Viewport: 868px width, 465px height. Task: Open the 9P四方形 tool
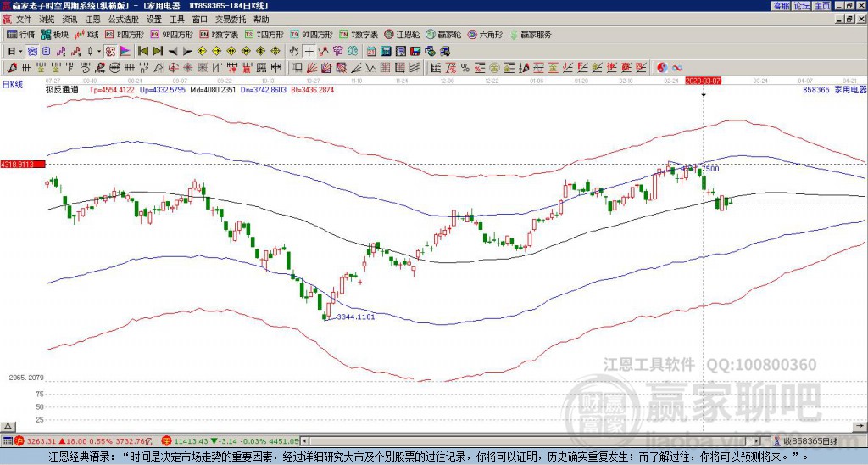[x=171, y=34]
